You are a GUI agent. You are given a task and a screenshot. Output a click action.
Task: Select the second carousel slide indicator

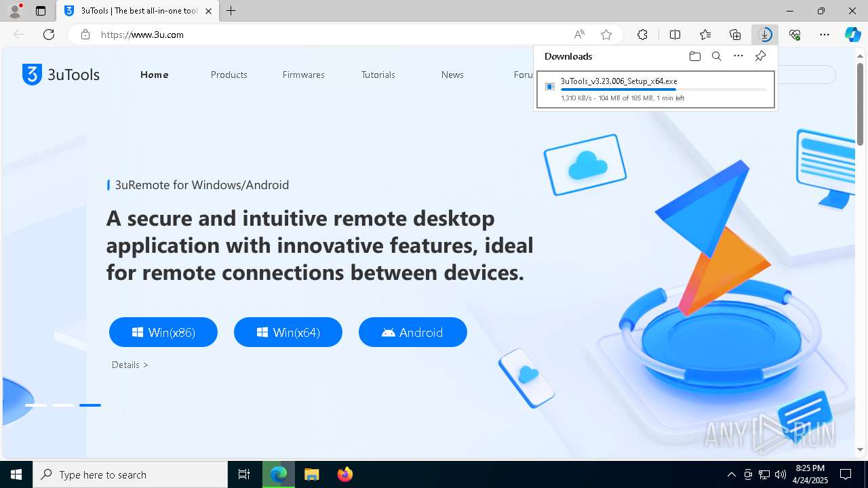pyautogui.click(x=63, y=405)
